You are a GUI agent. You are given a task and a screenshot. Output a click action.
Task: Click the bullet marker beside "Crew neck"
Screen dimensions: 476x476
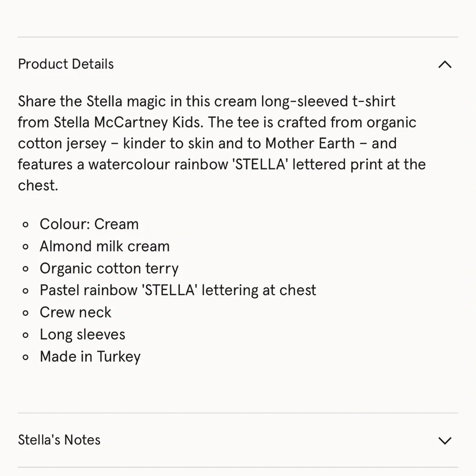[x=26, y=313]
